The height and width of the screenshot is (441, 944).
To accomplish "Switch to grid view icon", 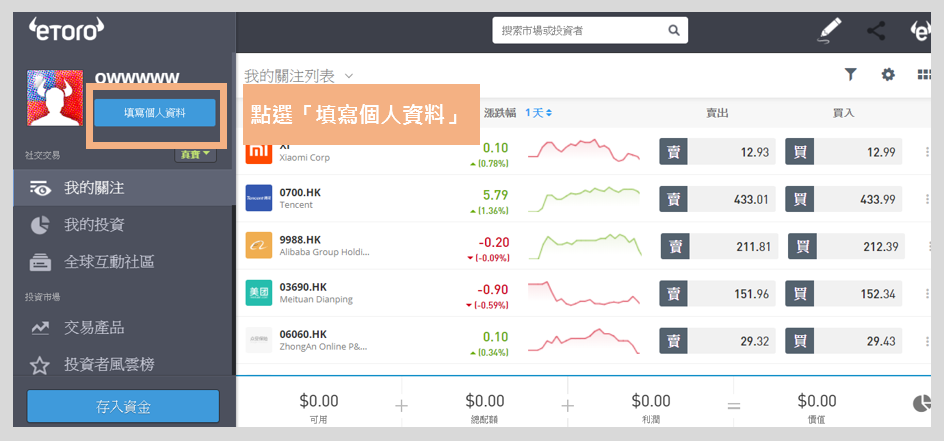I will [x=924, y=75].
